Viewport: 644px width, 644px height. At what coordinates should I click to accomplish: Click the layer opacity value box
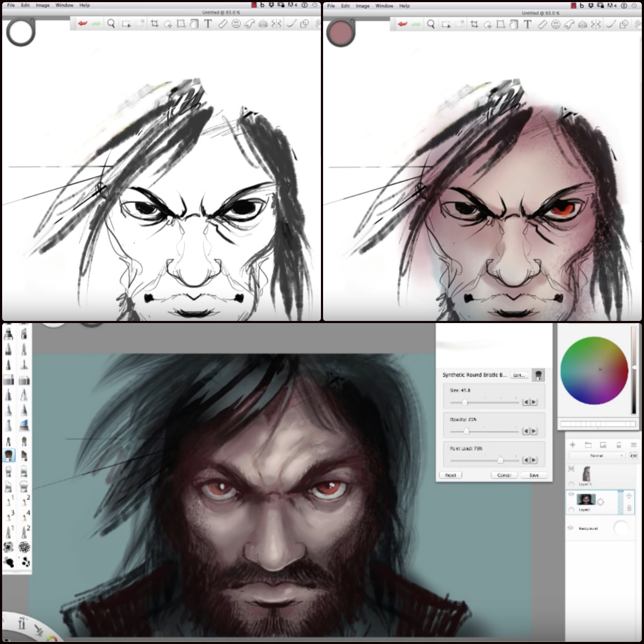click(633, 456)
